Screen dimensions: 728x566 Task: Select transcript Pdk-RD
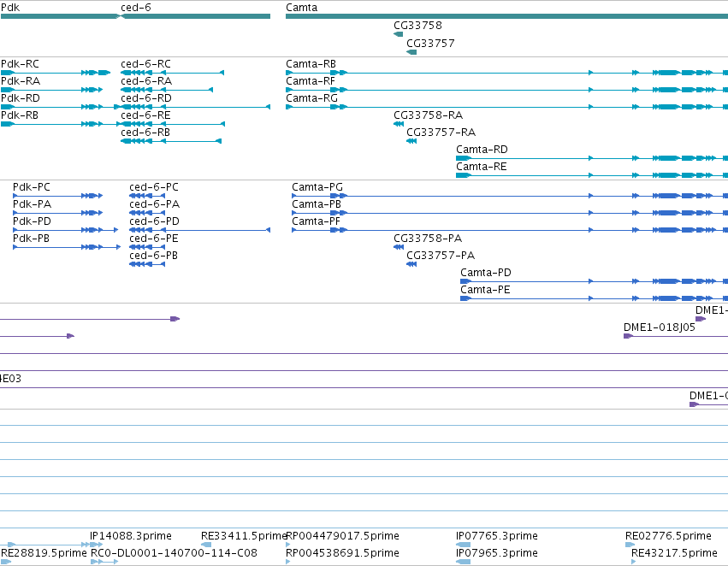coord(21,98)
